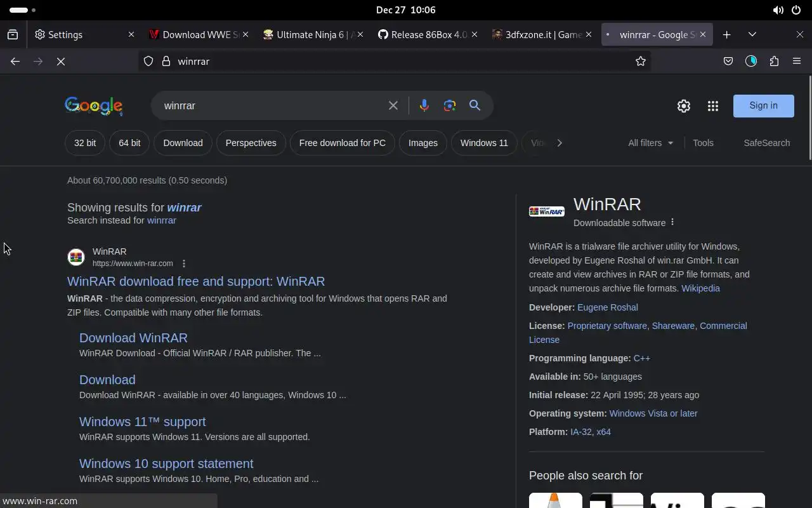Bookmark this page with star icon
The width and height of the screenshot is (812, 508).
click(641, 61)
